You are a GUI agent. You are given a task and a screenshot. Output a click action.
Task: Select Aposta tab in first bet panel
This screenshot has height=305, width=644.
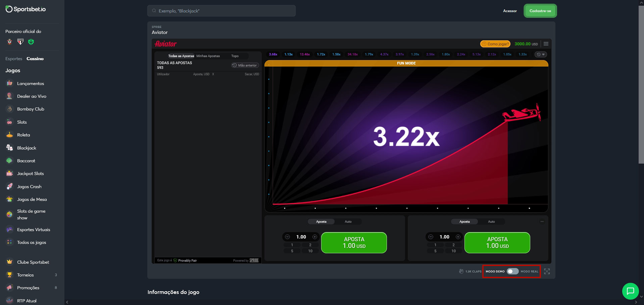(x=321, y=221)
